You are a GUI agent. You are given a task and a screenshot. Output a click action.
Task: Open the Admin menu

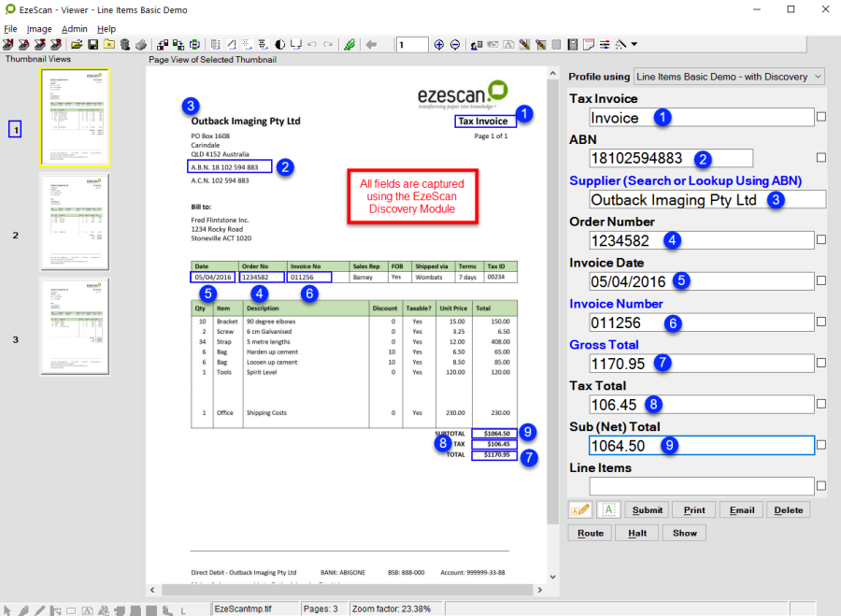(x=75, y=29)
